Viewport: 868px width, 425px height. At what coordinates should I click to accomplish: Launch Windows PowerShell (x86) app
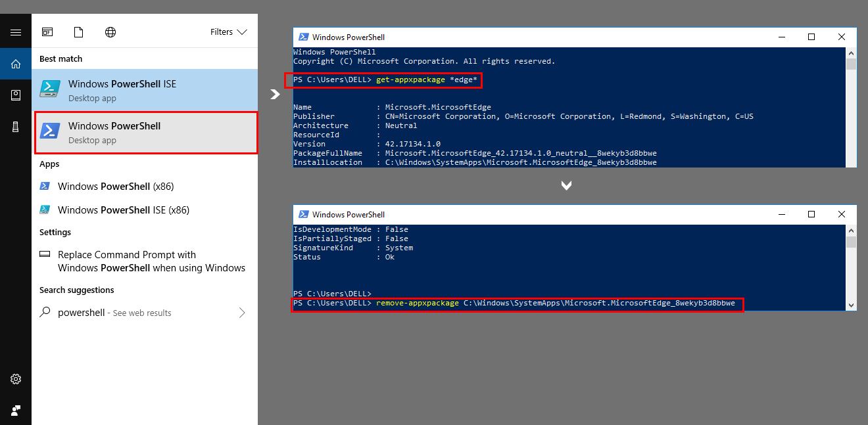[145, 186]
